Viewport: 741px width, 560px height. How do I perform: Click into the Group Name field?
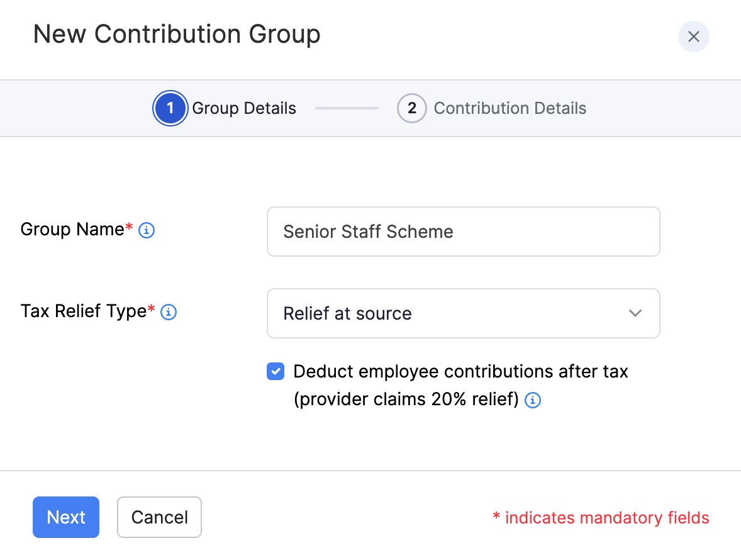click(463, 232)
